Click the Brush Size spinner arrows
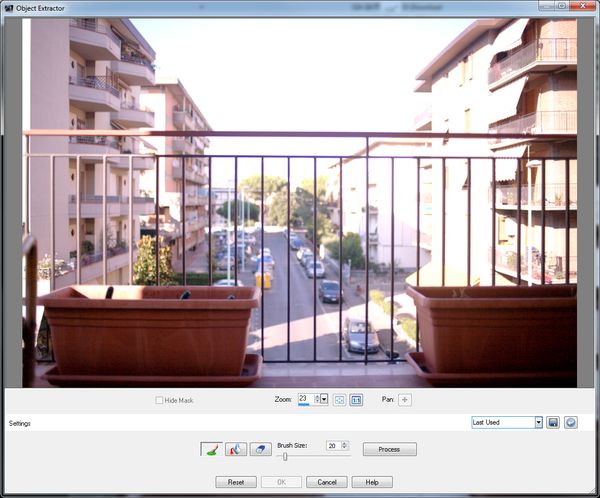 (345, 445)
